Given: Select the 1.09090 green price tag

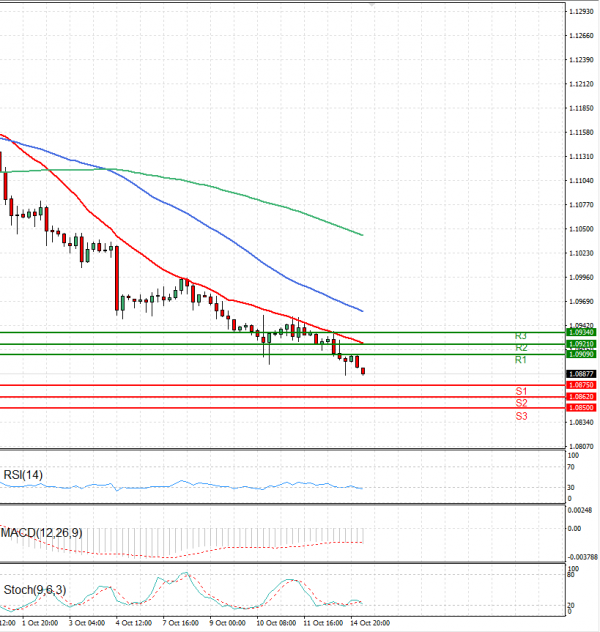Looking at the screenshot, I should pyautogui.click(x=581, y=354).
